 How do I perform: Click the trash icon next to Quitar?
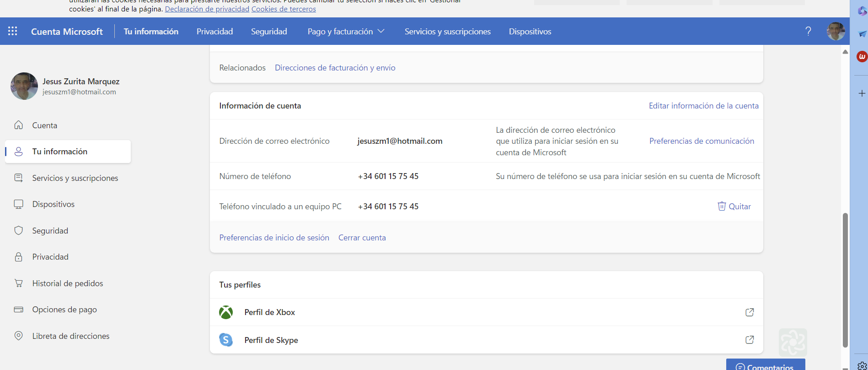722,206
